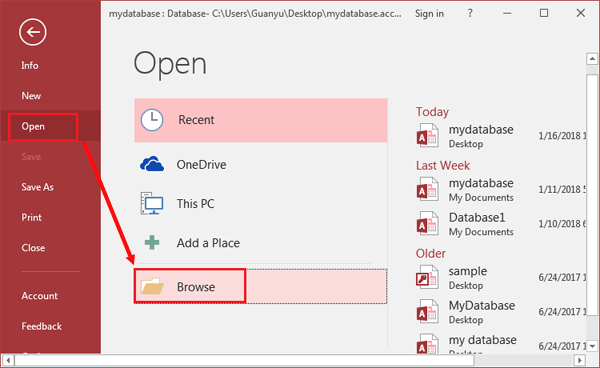This screenshot has width=600, height=368.
Task: Click the horizontal scrollbar left arrow
Action: coord(8,360)
